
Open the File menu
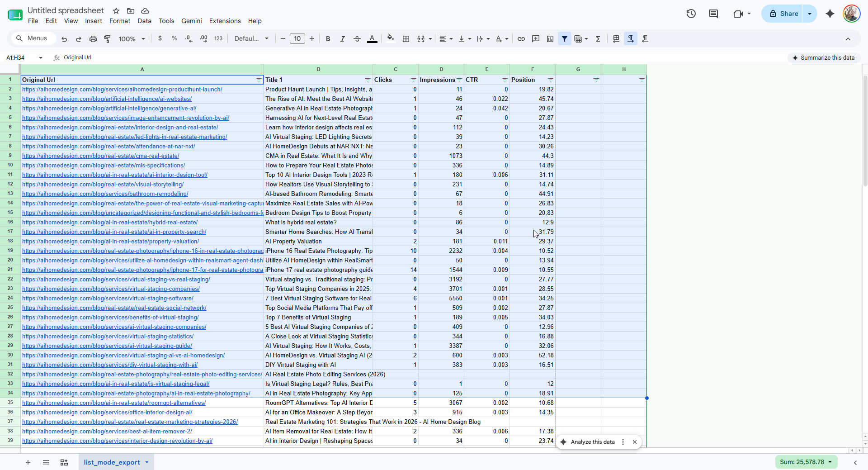click(x=33, y=21)
